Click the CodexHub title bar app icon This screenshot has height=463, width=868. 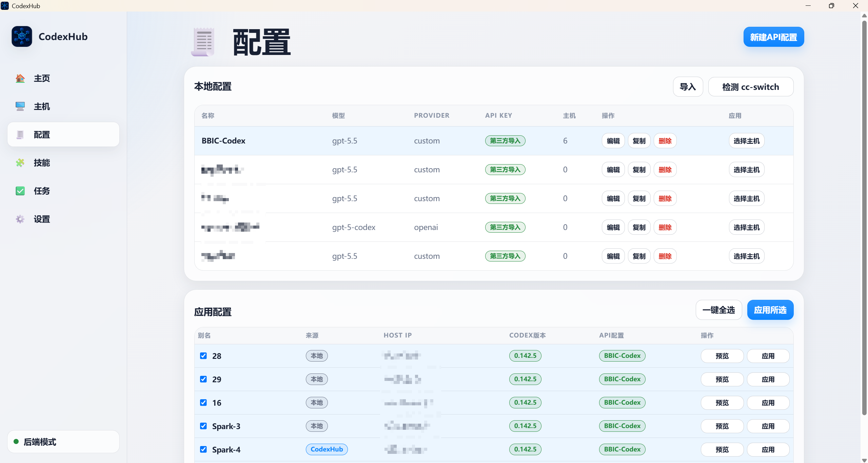(x=5, y=6)
